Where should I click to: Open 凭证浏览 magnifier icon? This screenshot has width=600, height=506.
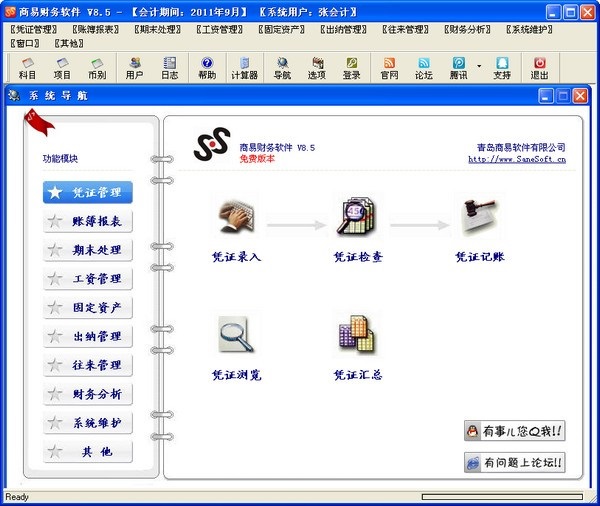click(236, 336)
